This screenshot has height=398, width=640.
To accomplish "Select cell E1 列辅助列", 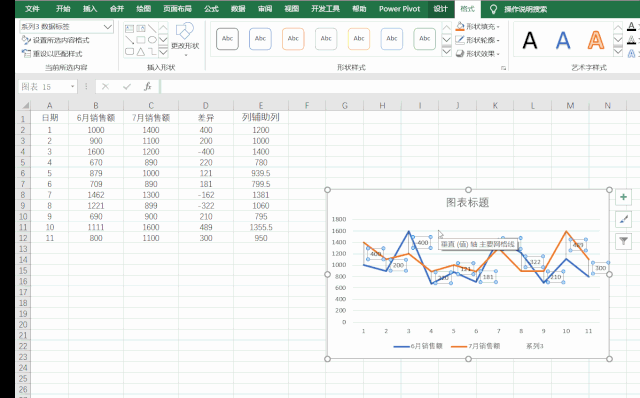I will 261,118.
